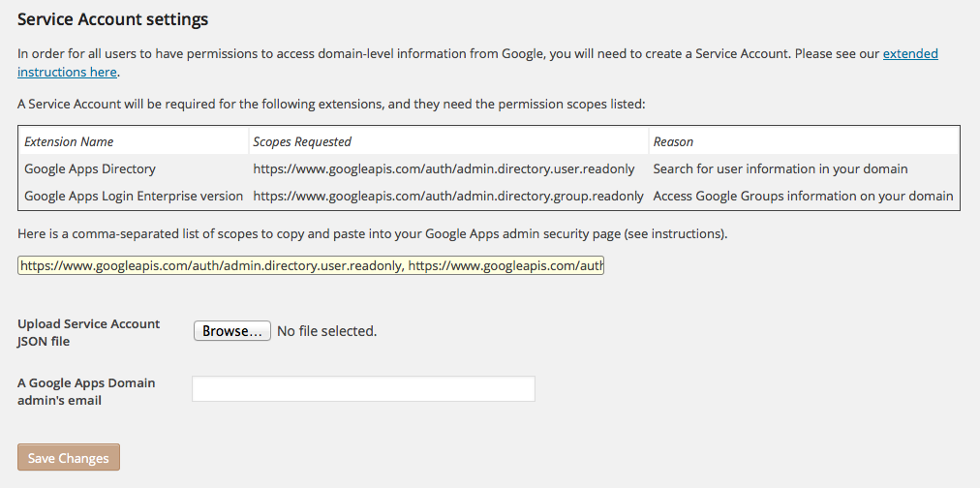Click the Save Changes button

tap(68, 457)
